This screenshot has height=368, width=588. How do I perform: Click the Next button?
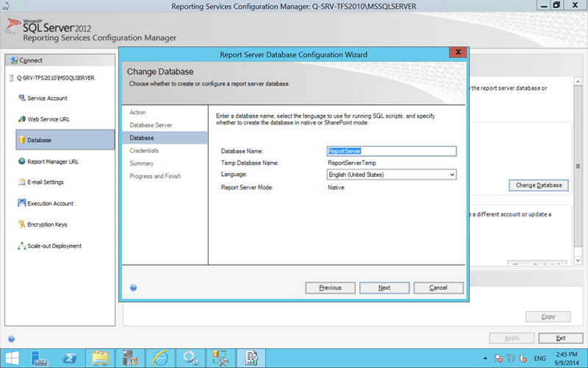384,288
